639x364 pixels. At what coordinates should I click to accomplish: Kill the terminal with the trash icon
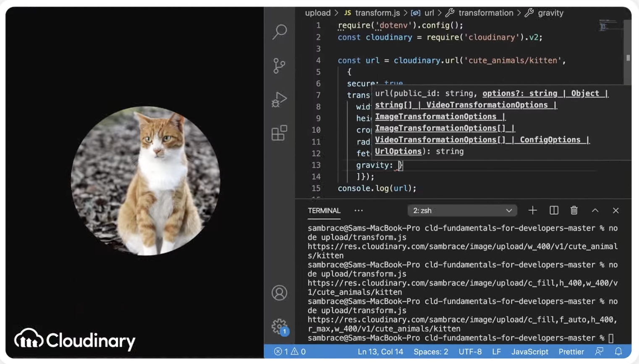click(x=574, y=210)
